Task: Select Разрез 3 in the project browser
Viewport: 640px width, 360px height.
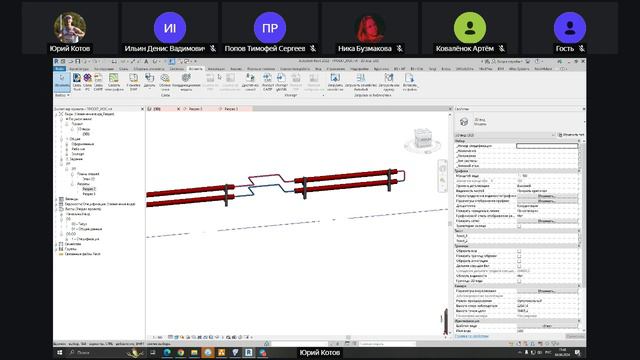Action: [89, 194]
